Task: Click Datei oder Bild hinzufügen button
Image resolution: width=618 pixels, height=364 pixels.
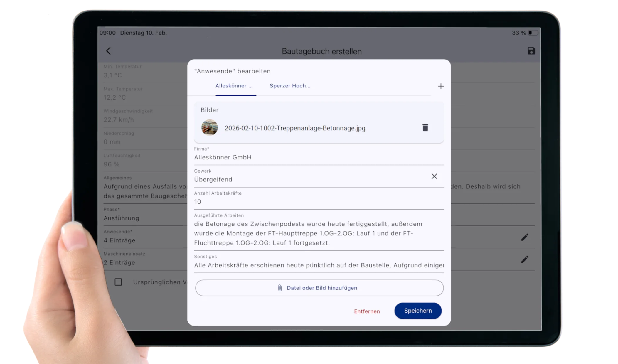Action: tap(319, 288)
